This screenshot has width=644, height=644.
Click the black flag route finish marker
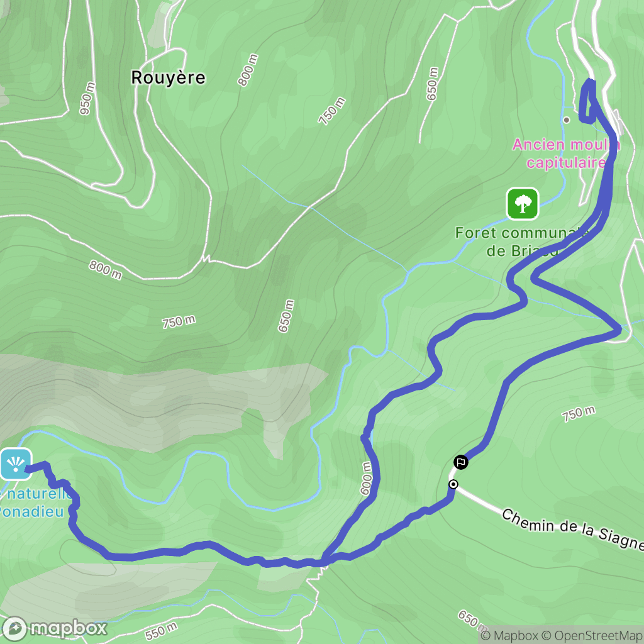coord(461,462)
